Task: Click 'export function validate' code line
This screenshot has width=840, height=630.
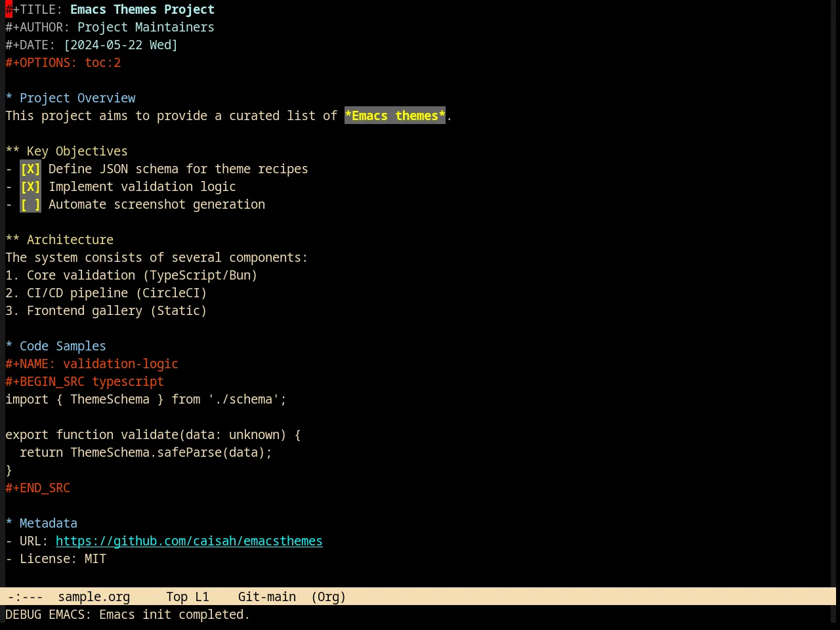Action: 153,435
